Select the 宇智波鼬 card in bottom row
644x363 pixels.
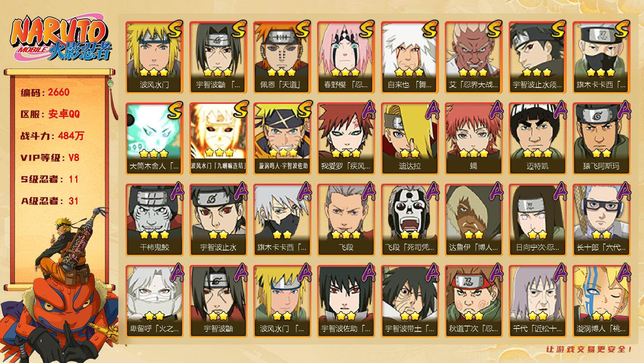pyautogui.click(x=218, y=301)
